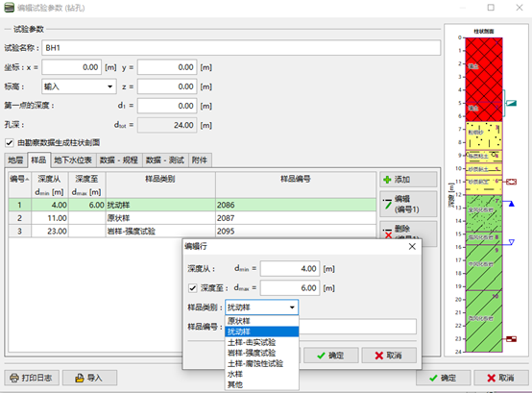Image resolution: width=532 pixels, height=393 pixels.
Task: Open the 地下水位表 tab
Action: click(x=73, y=160)
